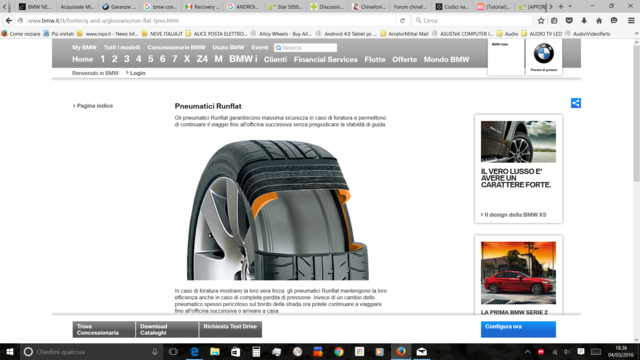Open the Windows Start menu
The width and height of the screenshot is (640, 360).
tap(10, 352)
